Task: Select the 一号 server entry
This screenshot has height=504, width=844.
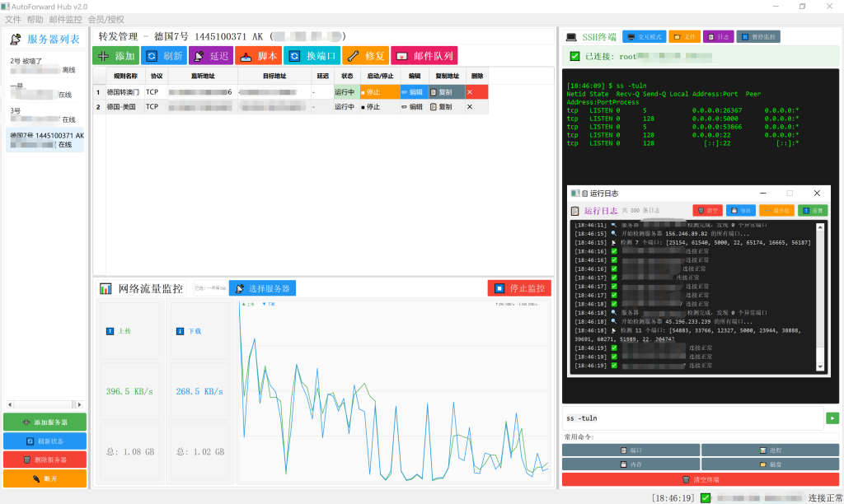Action: coord(45,90)
